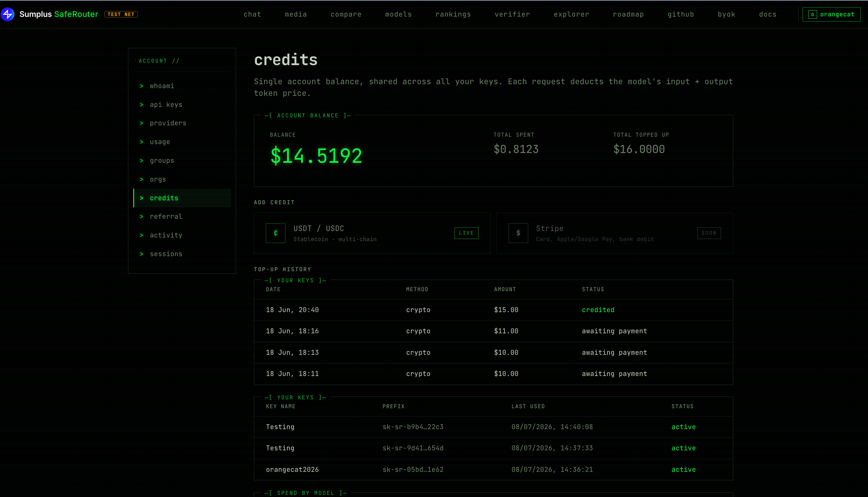The height and width of the screenshot is (497, 868).
Task: Click the Sumplus SafeRouter brand name
Action: point(59,14)
